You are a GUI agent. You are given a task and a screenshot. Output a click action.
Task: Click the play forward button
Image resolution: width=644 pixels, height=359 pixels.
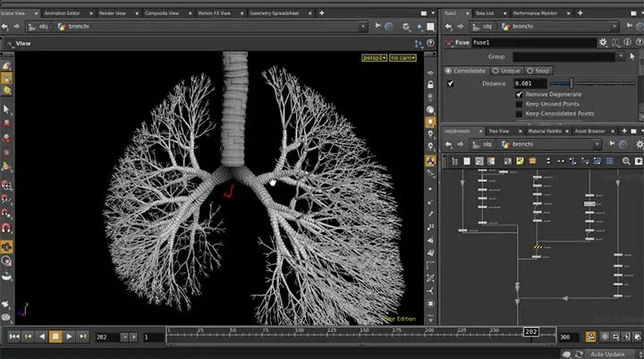(x=69, y=337)
